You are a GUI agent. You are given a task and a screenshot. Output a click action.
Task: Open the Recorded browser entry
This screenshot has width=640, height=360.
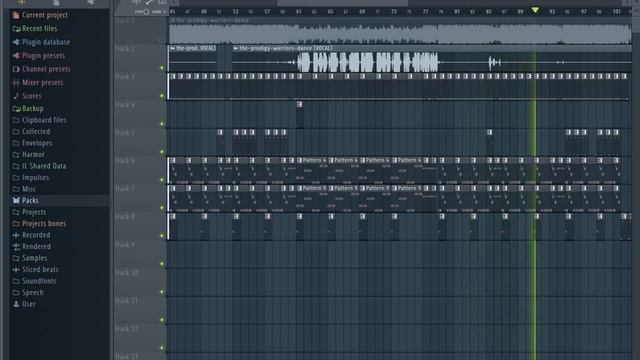(31, 235)
